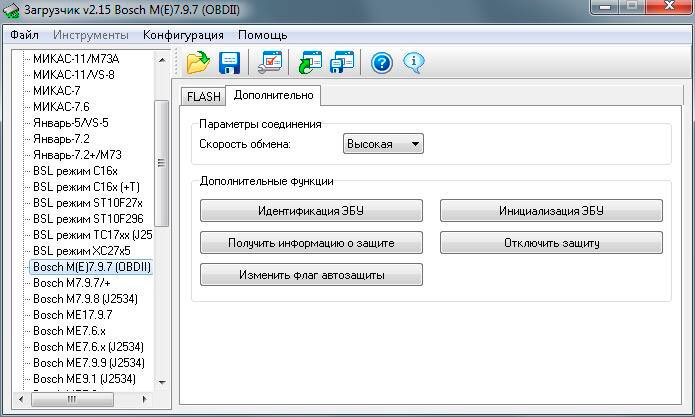Image resolution: width=695 pixels, height=417 pixels.
Task: Click the Отключить защиту button
Action: point(551,243)
